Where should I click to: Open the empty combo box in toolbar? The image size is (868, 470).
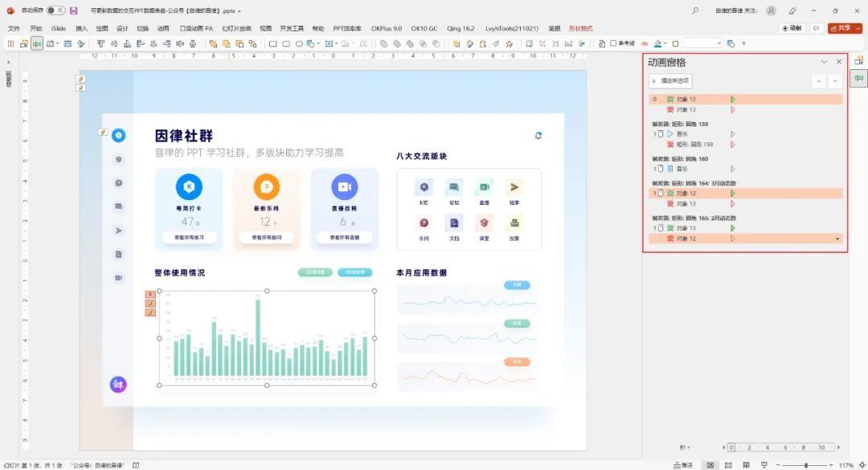click(x=703, y=43)
